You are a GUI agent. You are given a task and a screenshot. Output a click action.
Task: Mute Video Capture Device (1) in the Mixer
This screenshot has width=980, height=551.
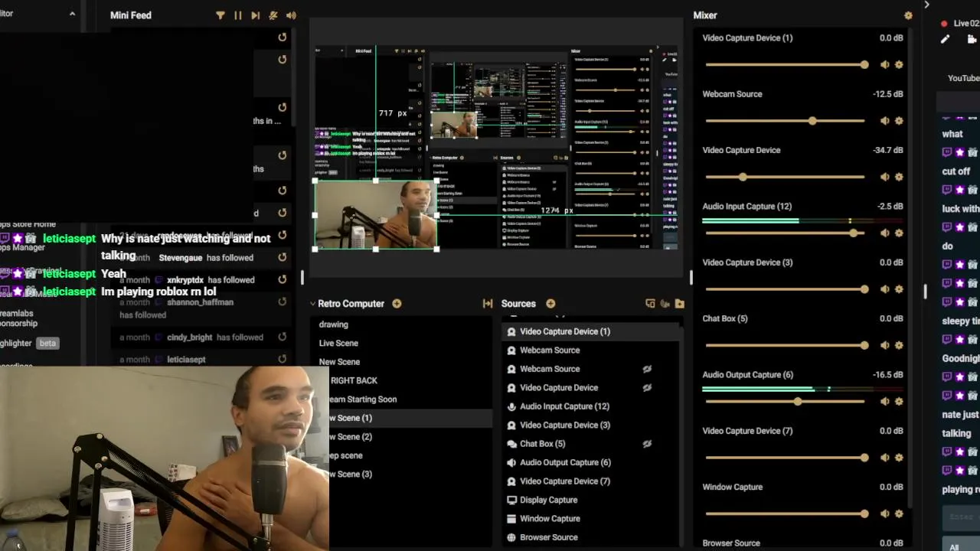click(x=885, y=65)
